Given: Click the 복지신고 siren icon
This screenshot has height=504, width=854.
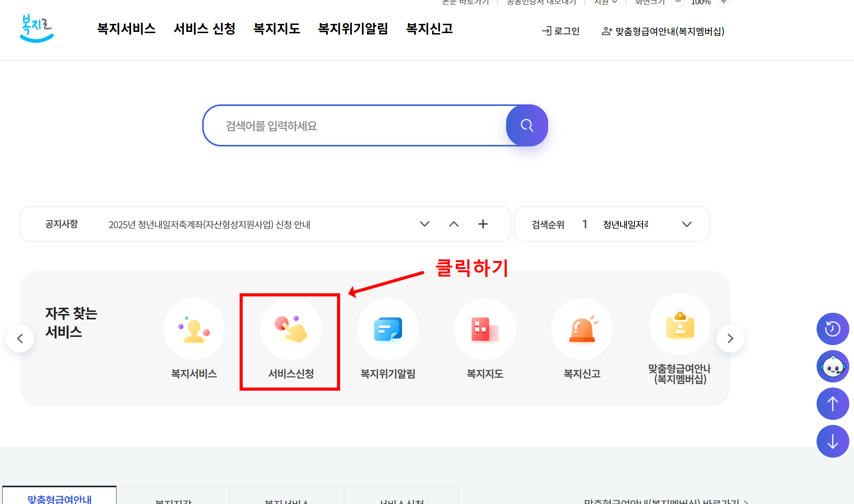Looking at the screenshot, I should 582,329.
